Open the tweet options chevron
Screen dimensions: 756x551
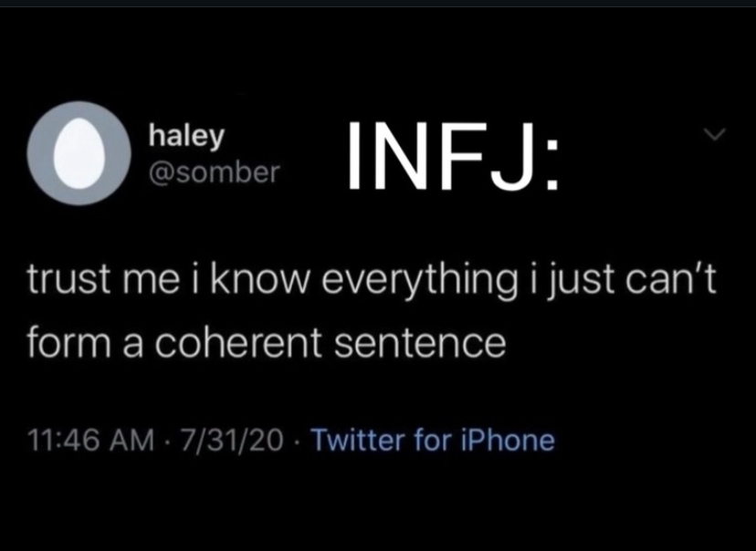713,135
